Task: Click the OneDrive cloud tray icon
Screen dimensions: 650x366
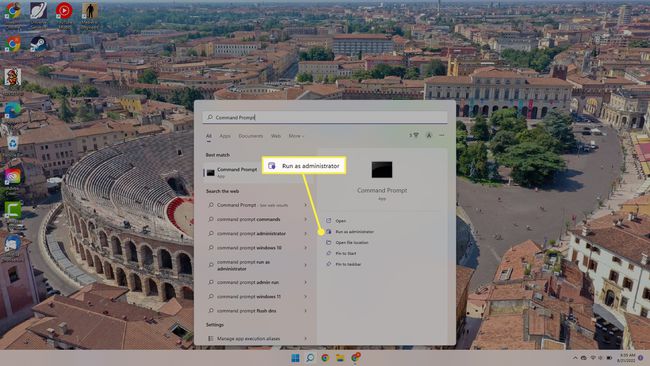Action: point(584,358)
